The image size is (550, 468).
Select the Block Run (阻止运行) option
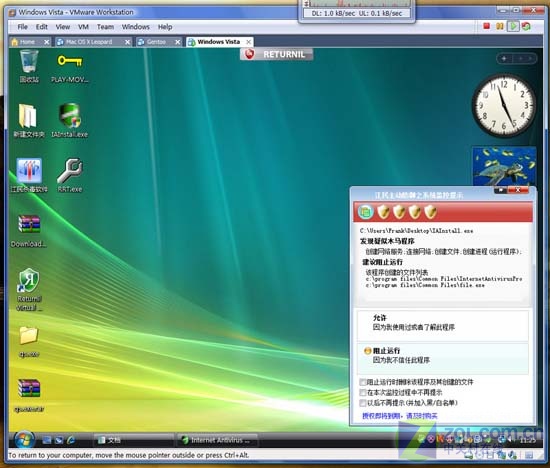pyautogui.click(x=443, y=359)
